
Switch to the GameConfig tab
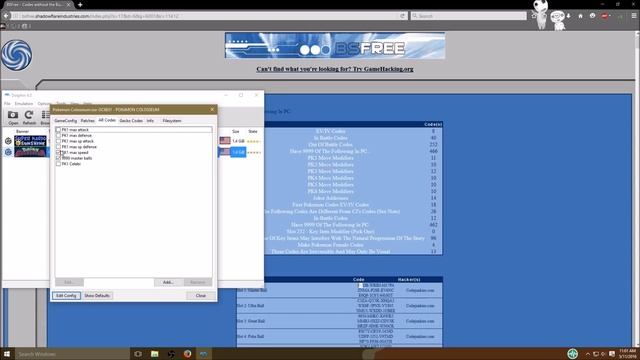pyautogui.click(x=65, y=121)
